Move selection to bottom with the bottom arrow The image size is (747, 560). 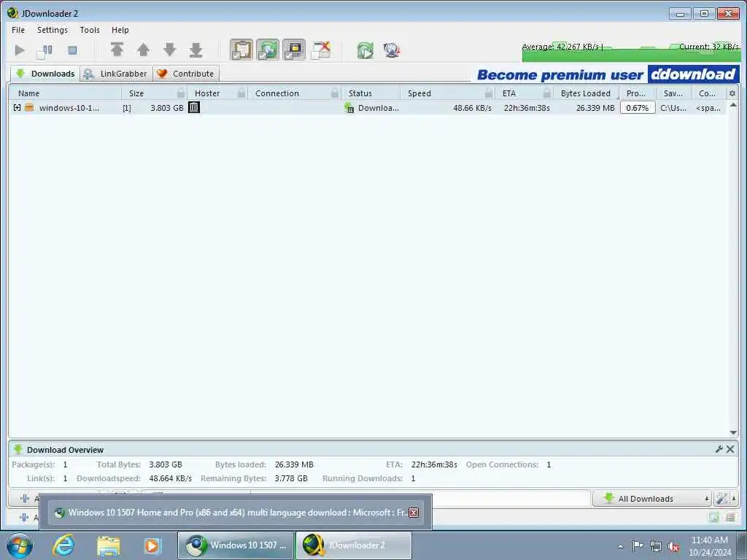(196, 50)
